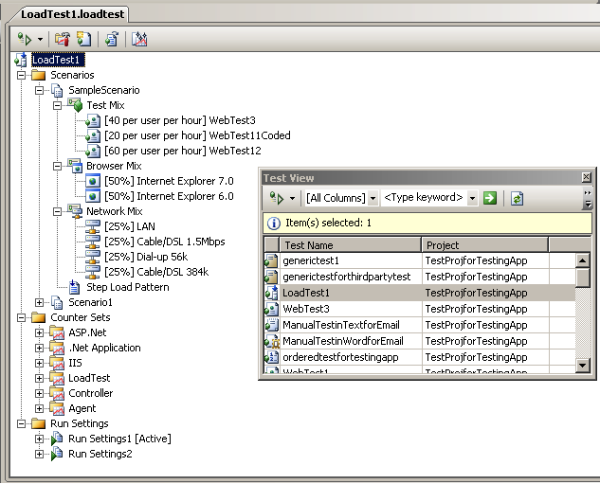Image resolution: width=600 pixels, height=484 pixels.
Task: Click the Type keyword filter field
Action: click(424, 198)
